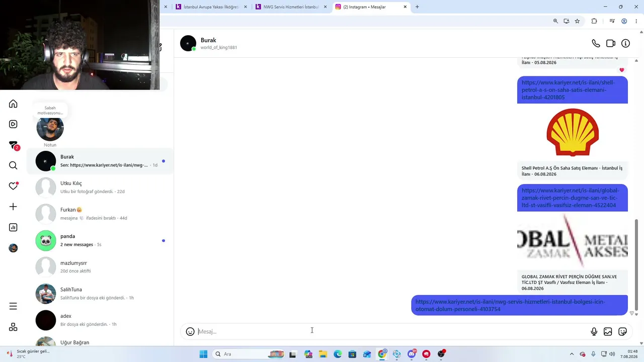The height and width of the screenshot is (362, 644).
Task: Open the Chrome profile avatar menu
Action: pyautogui.click(x=624, y=21)
